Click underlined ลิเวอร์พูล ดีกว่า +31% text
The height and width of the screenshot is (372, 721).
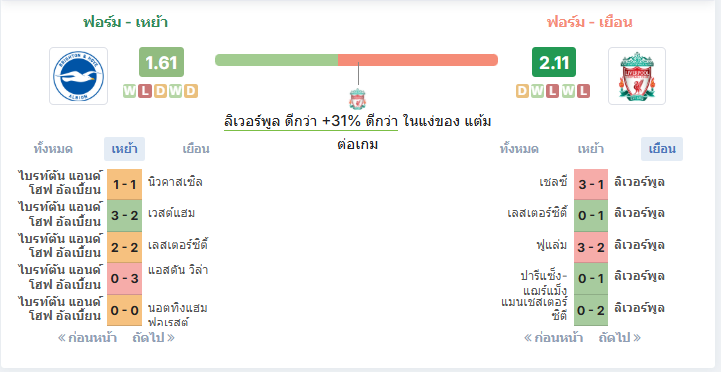tap(311, 122)
